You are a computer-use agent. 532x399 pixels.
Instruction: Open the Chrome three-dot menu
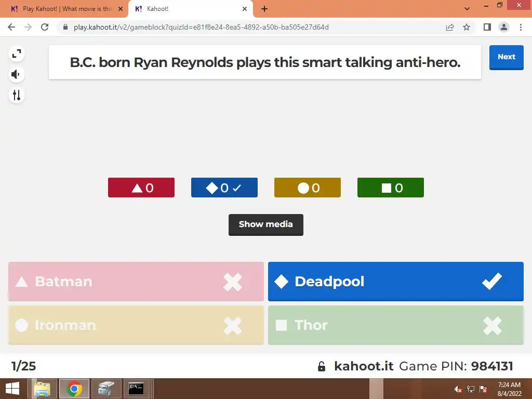point(521,27)
